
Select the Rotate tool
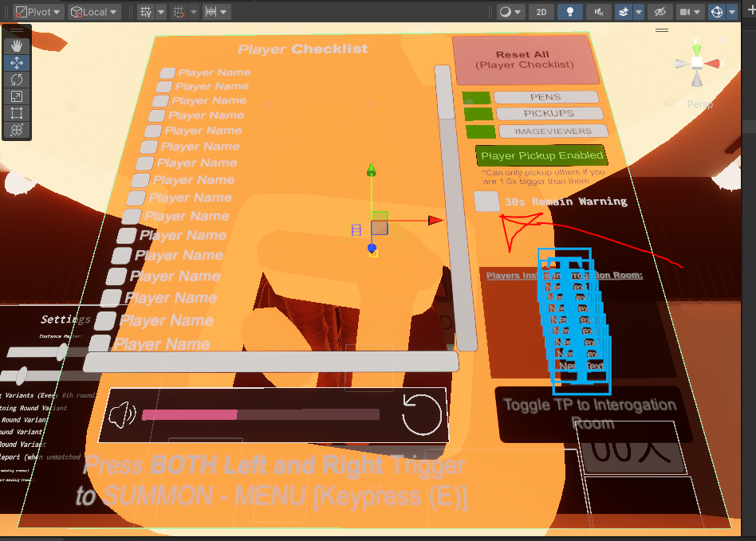(x=17, y=80)
